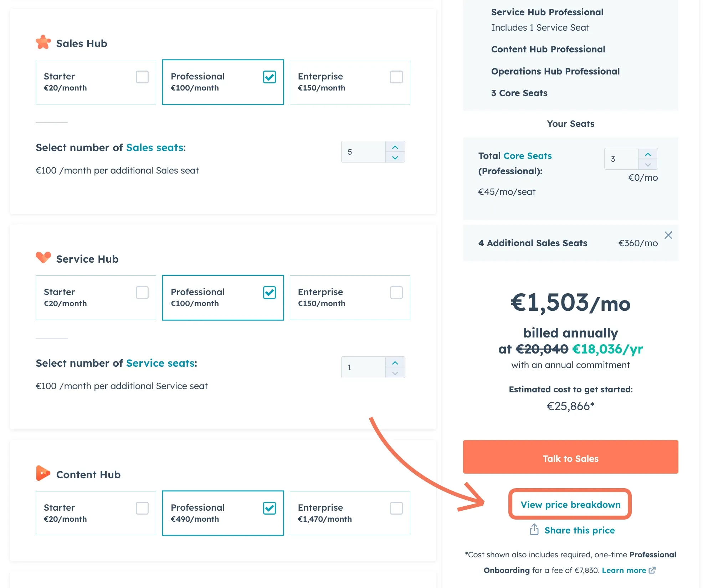Increase Total Core Seats quantity
This screenshot has height=588, width=708.
[x=648, y=154]
